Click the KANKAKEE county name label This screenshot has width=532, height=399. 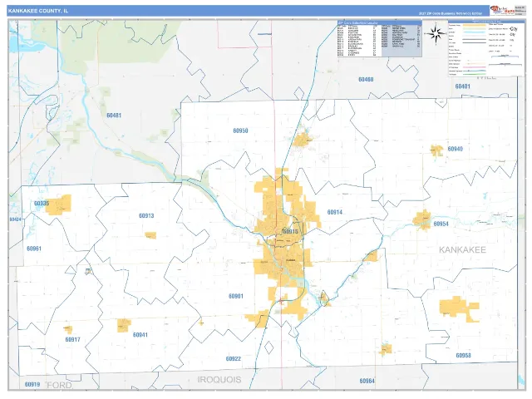[x=462, y=250]
